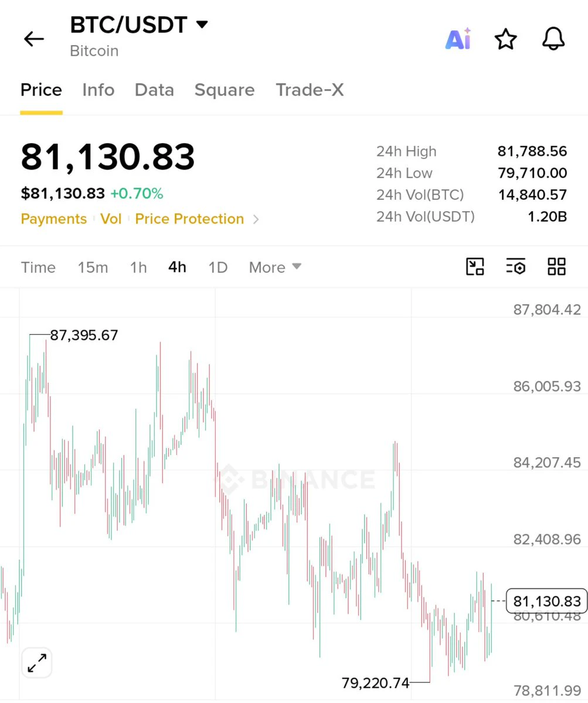Expand Price Protection tags chevron

pos(256,219)
